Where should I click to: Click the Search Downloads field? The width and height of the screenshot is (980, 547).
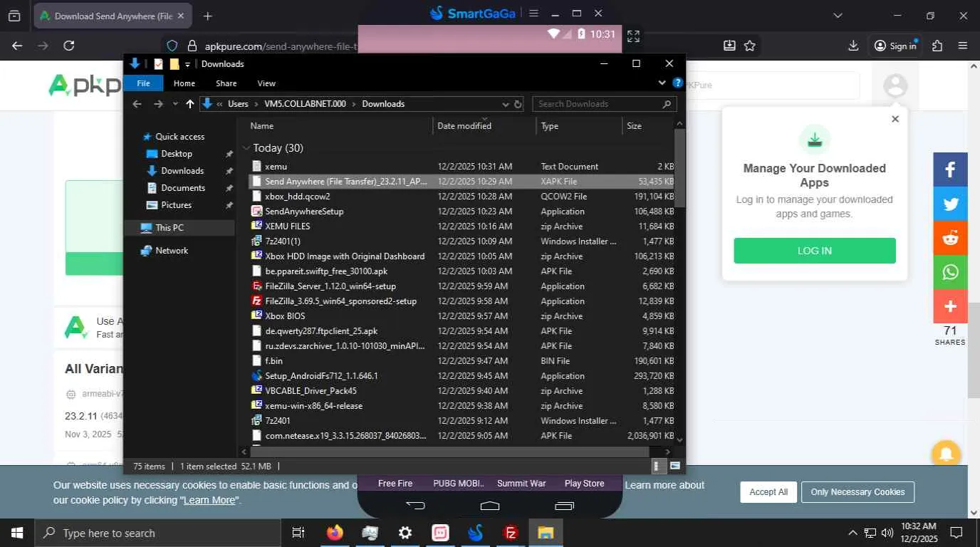(604, 104)
